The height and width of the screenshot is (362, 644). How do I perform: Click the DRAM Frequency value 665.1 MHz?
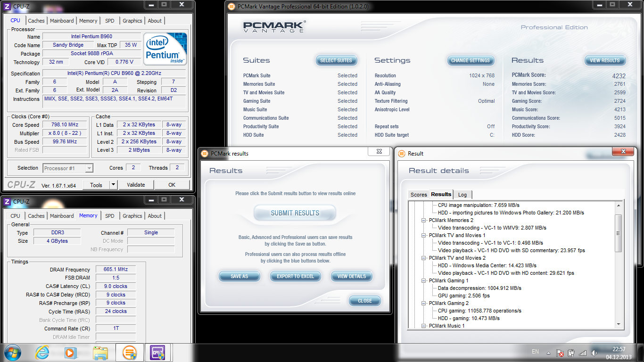(116, 270)
